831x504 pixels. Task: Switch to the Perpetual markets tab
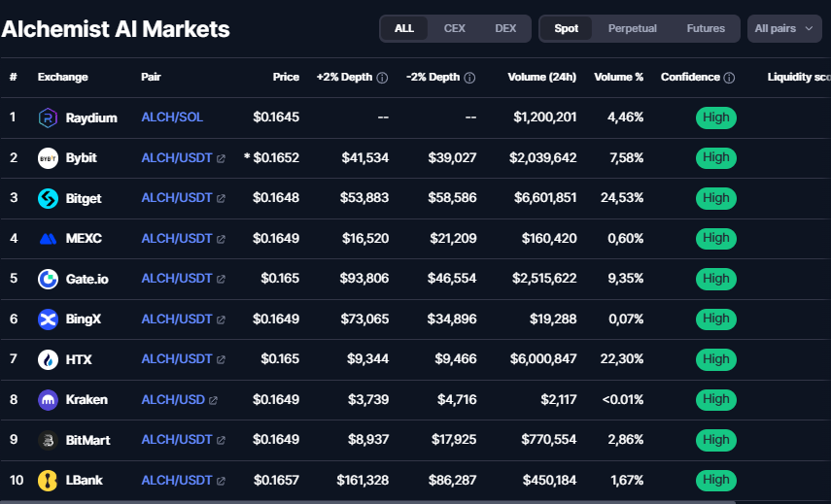tap(632, 28)
